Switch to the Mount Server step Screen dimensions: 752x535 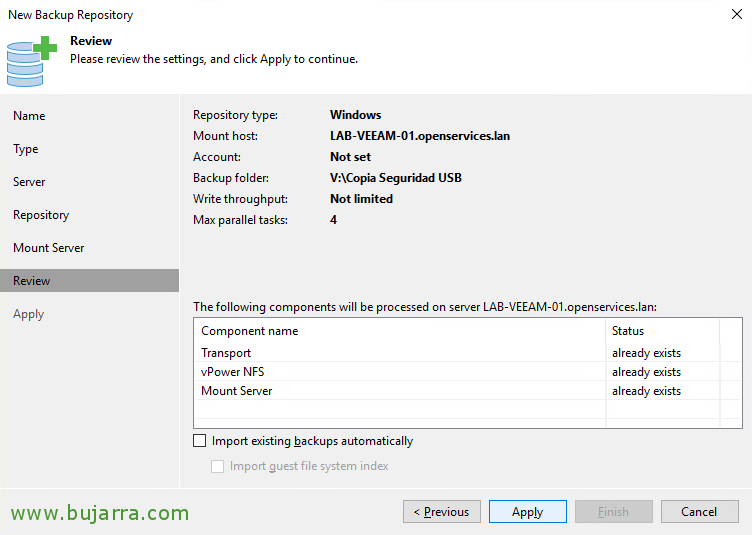click(49, 248)
